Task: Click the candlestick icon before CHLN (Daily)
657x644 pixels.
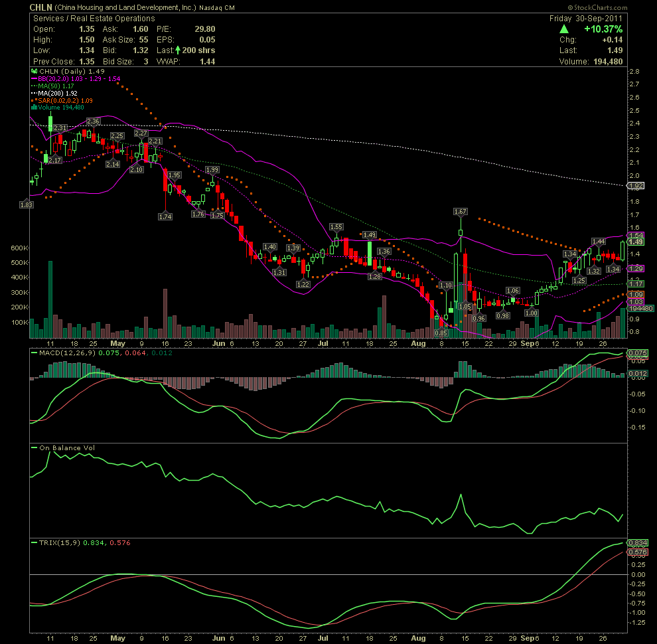Action: [x=35, y=71]
